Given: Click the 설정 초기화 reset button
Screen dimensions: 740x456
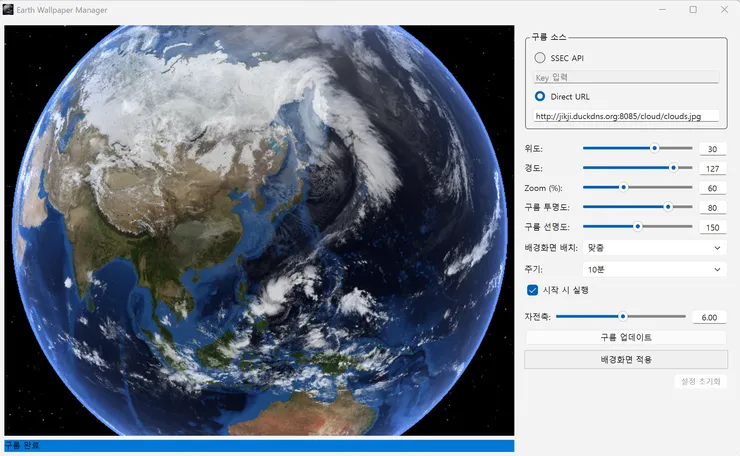Looking at the screenshot, I should click(700, 381).
